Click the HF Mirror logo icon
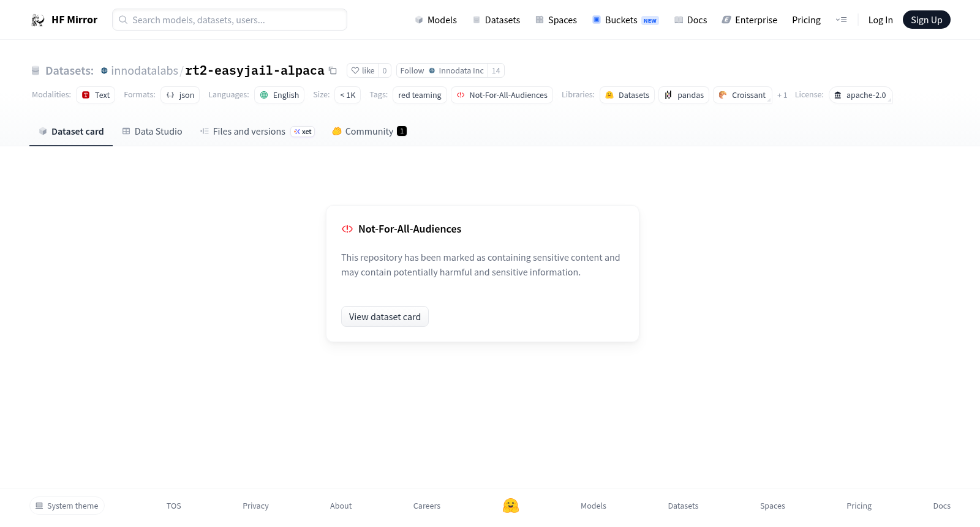Screen dimensions: 980x527 (38, 20)
